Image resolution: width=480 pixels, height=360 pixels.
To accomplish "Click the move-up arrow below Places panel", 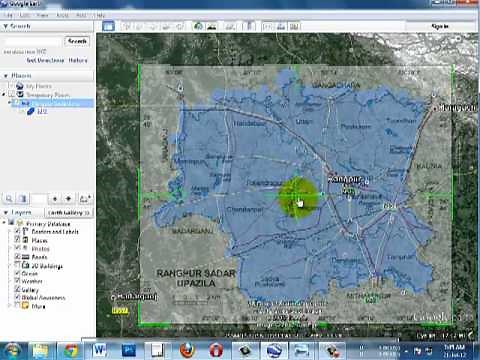I will coord(55,199).
